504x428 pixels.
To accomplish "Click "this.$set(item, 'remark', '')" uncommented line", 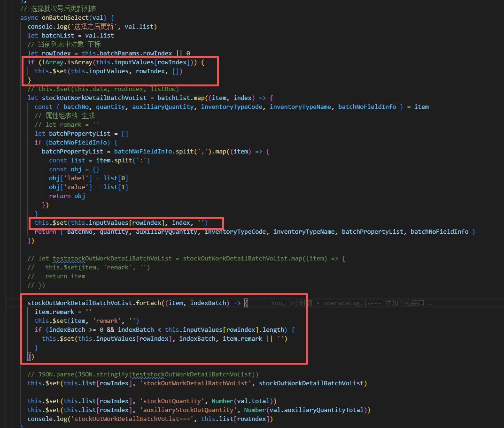I will coord(87,321).
